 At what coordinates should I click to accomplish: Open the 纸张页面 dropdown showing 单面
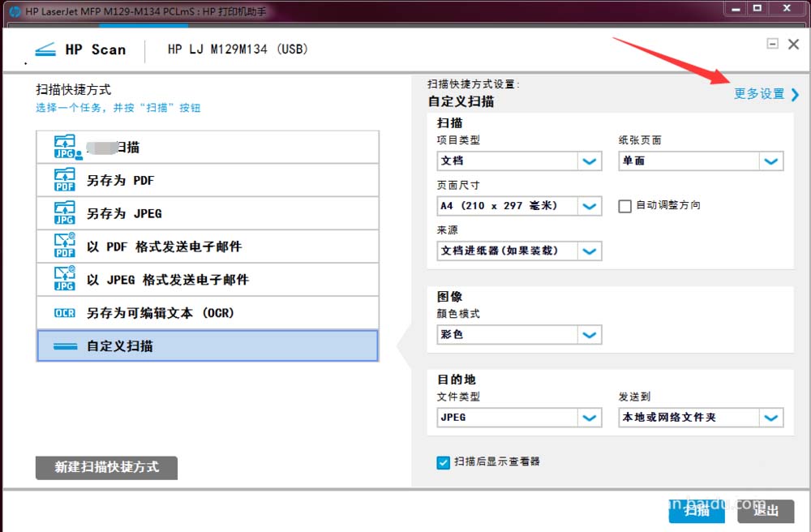(x=701, y=161)
